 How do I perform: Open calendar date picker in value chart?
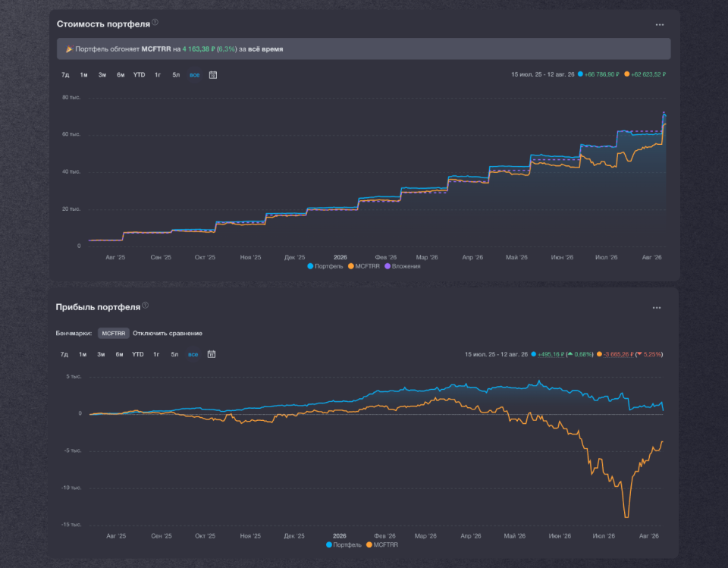(x=212, y=75)
